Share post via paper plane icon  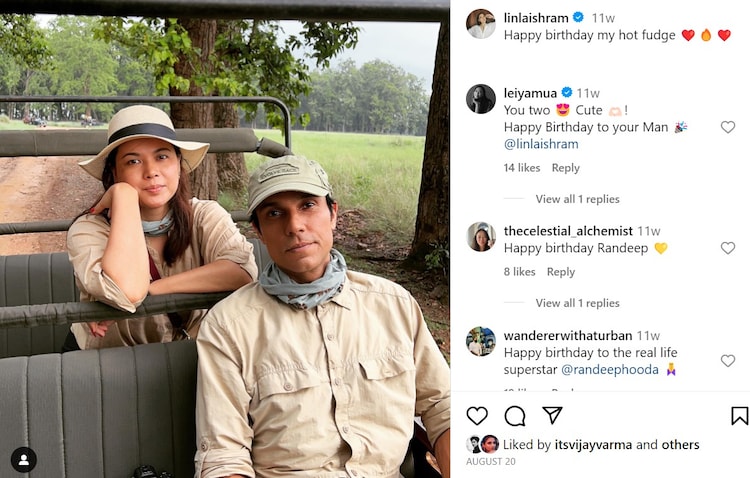tap(552, 415)
